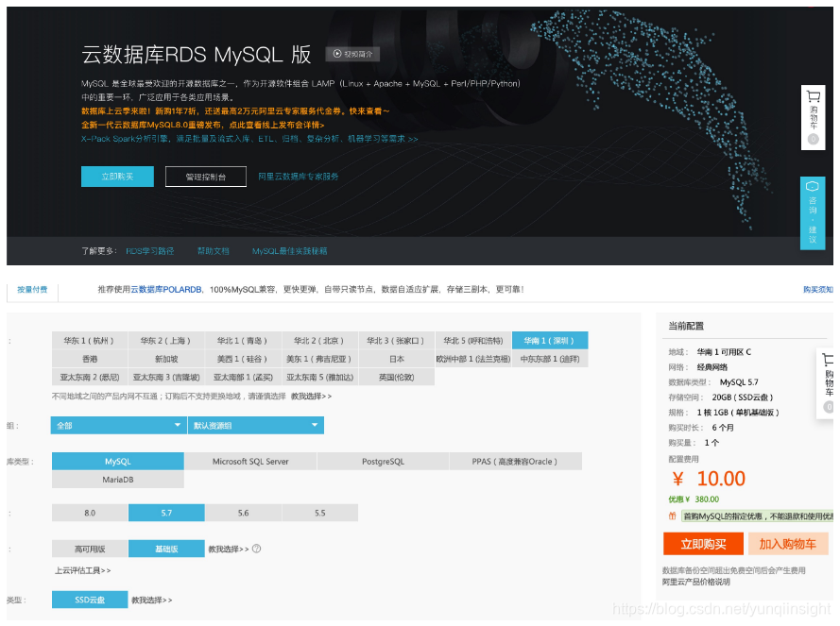The image size is (840, 626).
Task: Open the 咨询·建议 side widget
Action: [x=813, y=212]
